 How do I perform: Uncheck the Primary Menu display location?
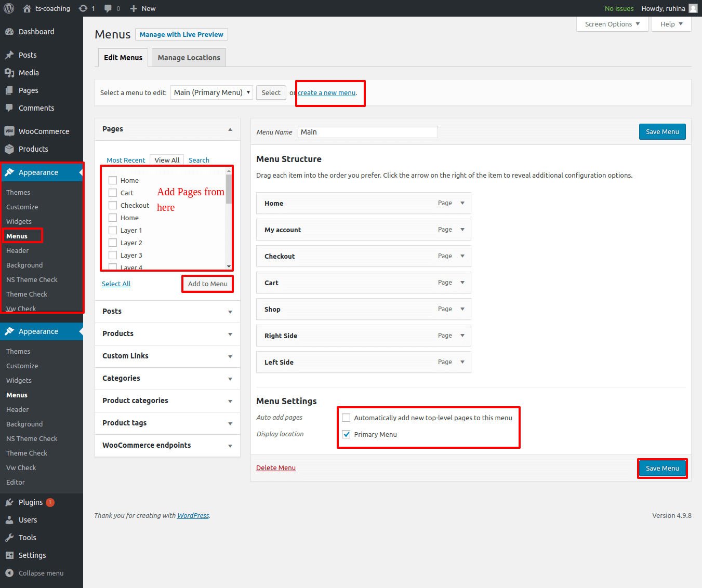(x=346, y=434)
